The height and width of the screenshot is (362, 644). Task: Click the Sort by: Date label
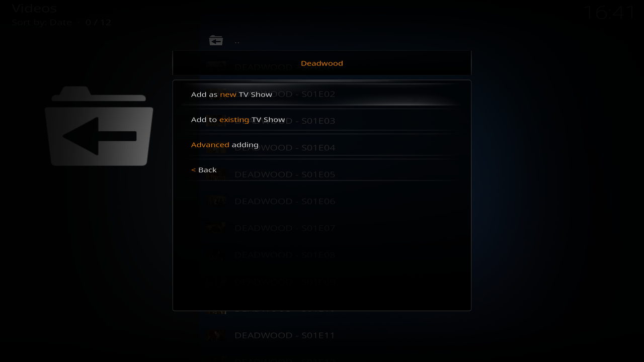click(x=42, y=23)
